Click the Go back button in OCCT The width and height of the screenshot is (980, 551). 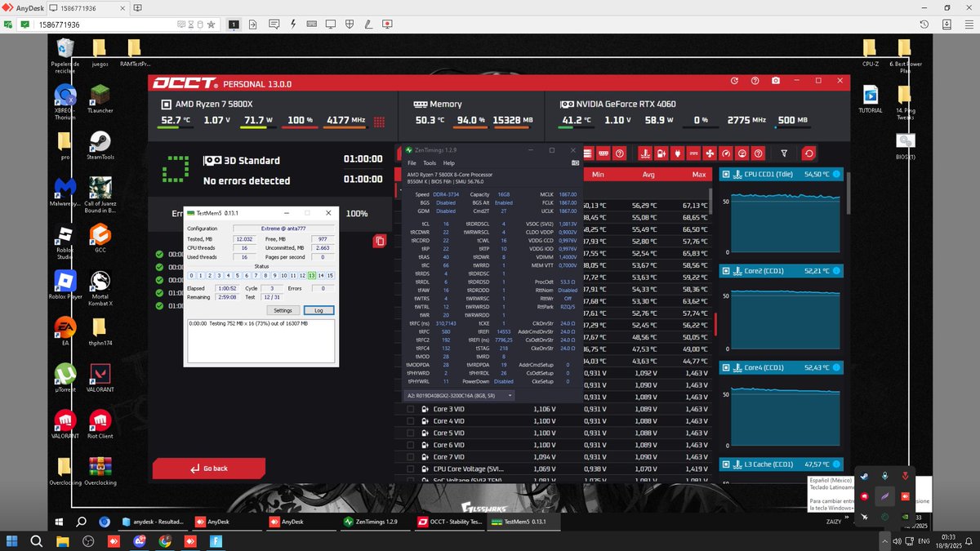(209, 469)
